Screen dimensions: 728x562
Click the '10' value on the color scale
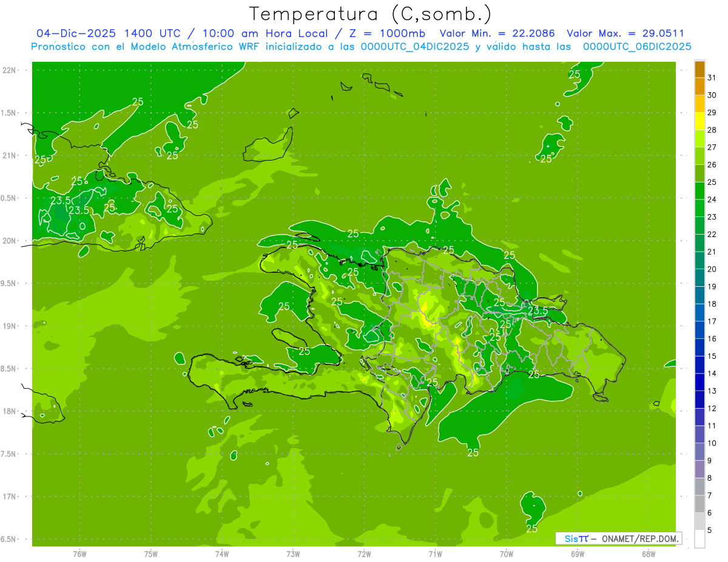click(x=712, y=443)
